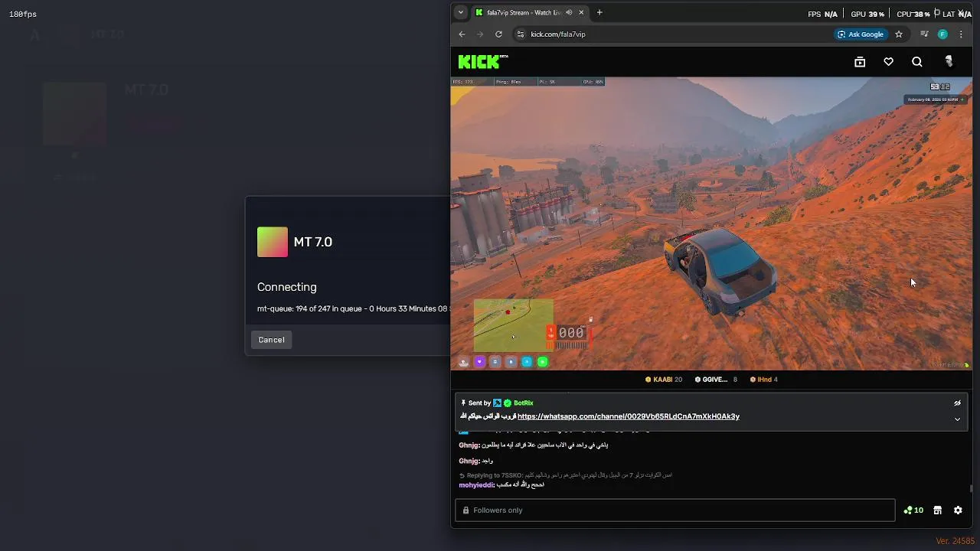This screenshot has height=551, width=980.
Task: Bookmark this page with the star icon
Action: 899,34
